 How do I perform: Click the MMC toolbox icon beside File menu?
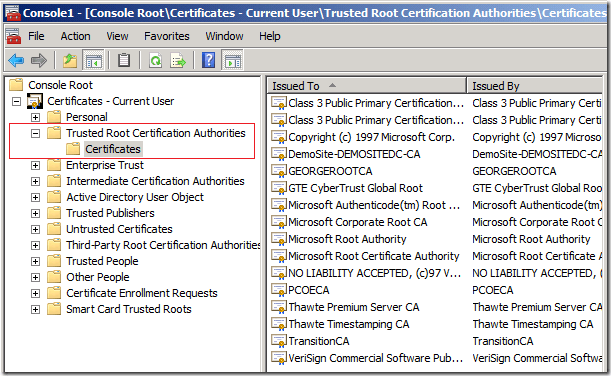pos(13,36)
